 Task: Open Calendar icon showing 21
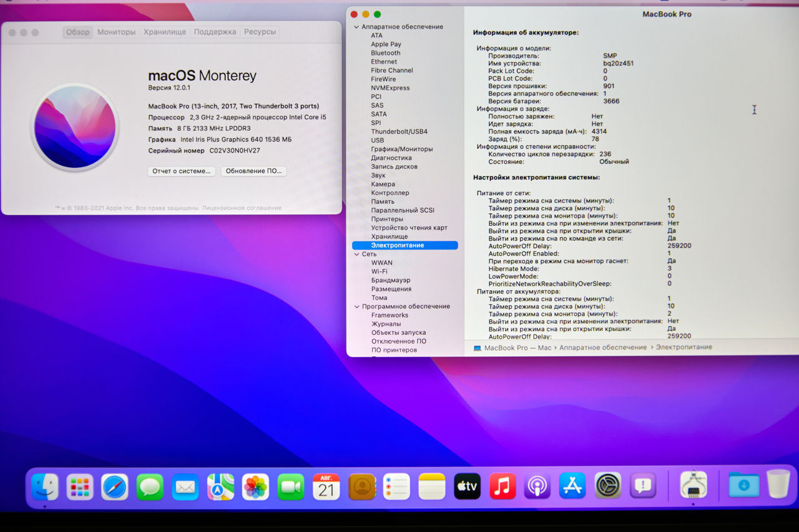(x=326, y=486)
